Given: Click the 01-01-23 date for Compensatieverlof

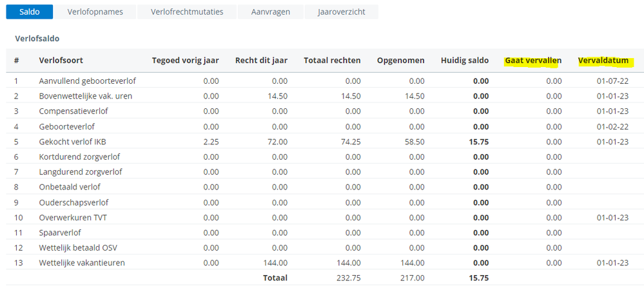Looking at the screenshot, I should tap(612, 111).
